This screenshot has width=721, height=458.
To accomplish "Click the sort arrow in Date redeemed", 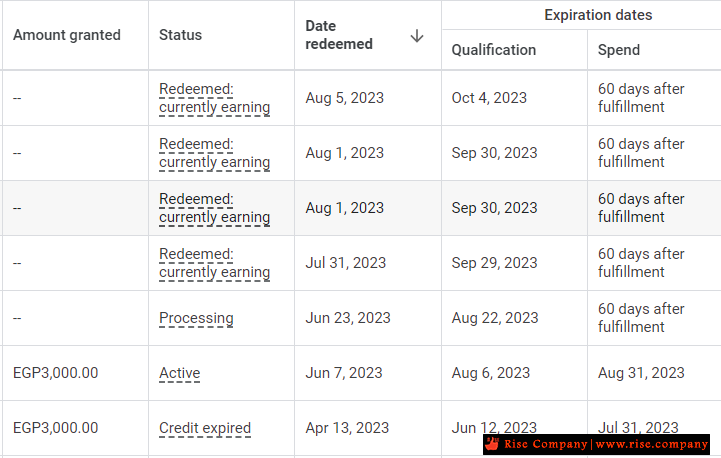I will click(x=417, y=35).
